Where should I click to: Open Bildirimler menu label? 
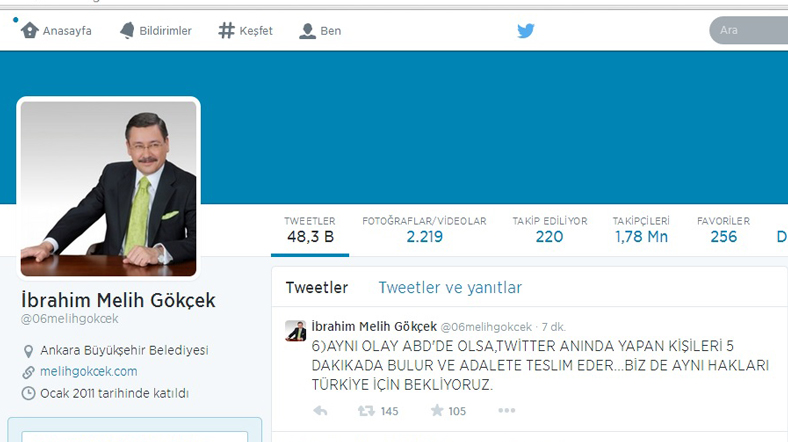tap(165, 31)
